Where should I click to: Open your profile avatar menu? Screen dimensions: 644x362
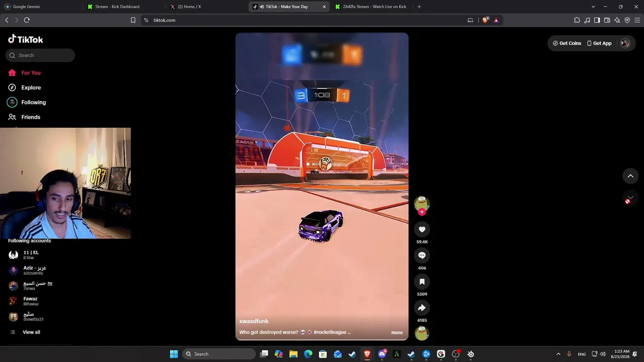click(x=625, y=43)
